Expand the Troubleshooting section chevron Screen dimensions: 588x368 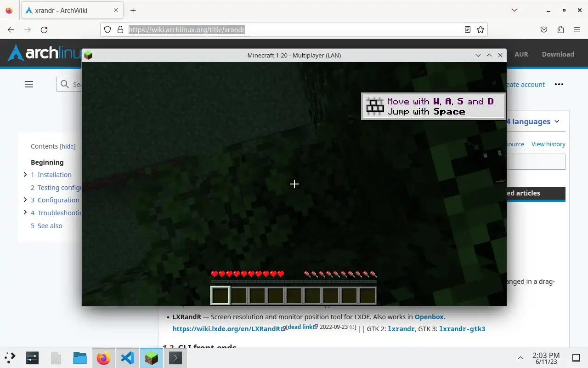[x=25, y=213]
